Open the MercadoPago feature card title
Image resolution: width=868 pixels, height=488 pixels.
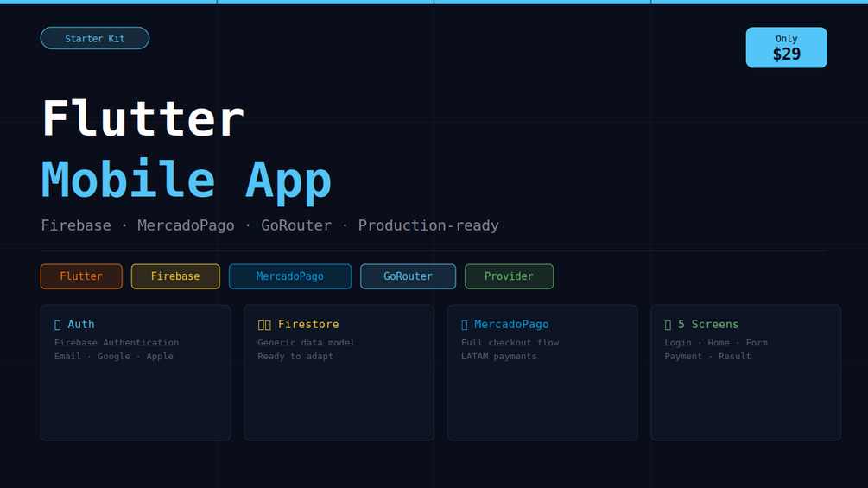coord(511,324)
